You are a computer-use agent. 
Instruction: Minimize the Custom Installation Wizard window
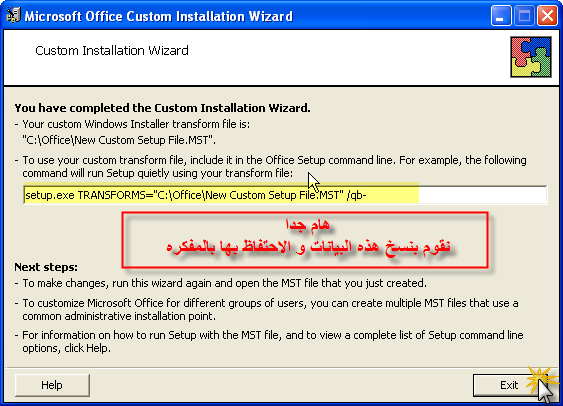point(501,16)
